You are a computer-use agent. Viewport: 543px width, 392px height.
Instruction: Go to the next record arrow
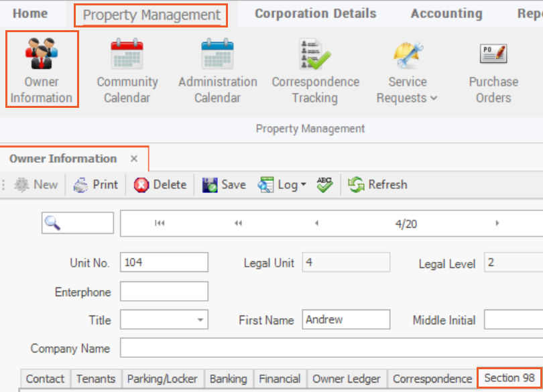click(x=497, y=224)
